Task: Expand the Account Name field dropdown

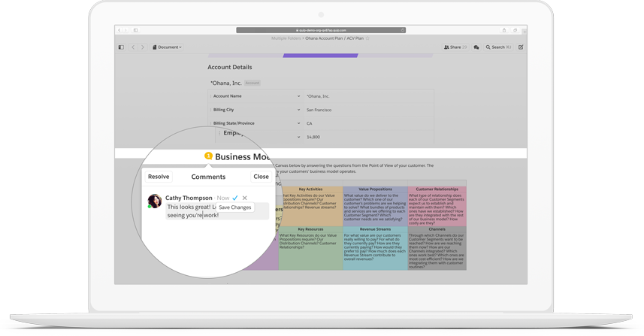Action: pos(298,96)
